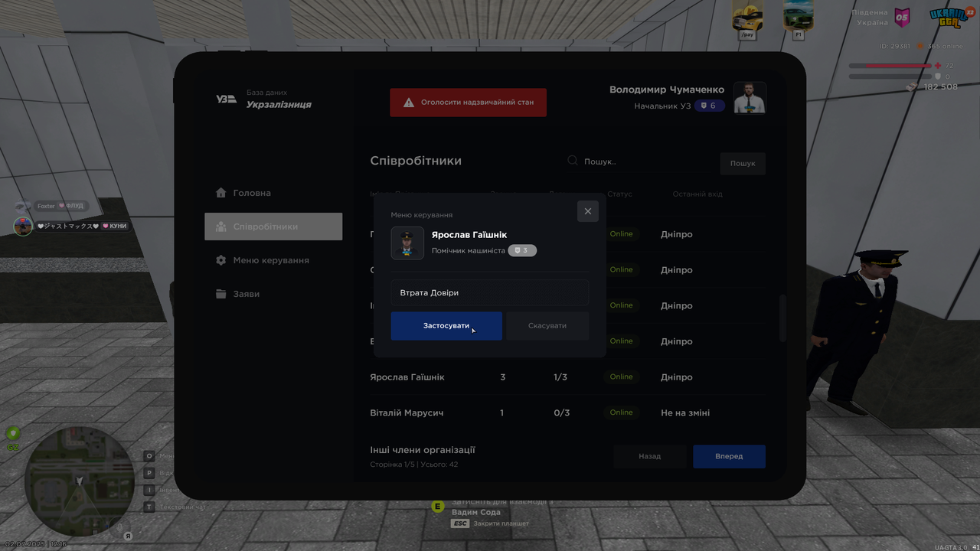Click the Помічник машиніста role label
980x551 pixels.
(469, 251)
